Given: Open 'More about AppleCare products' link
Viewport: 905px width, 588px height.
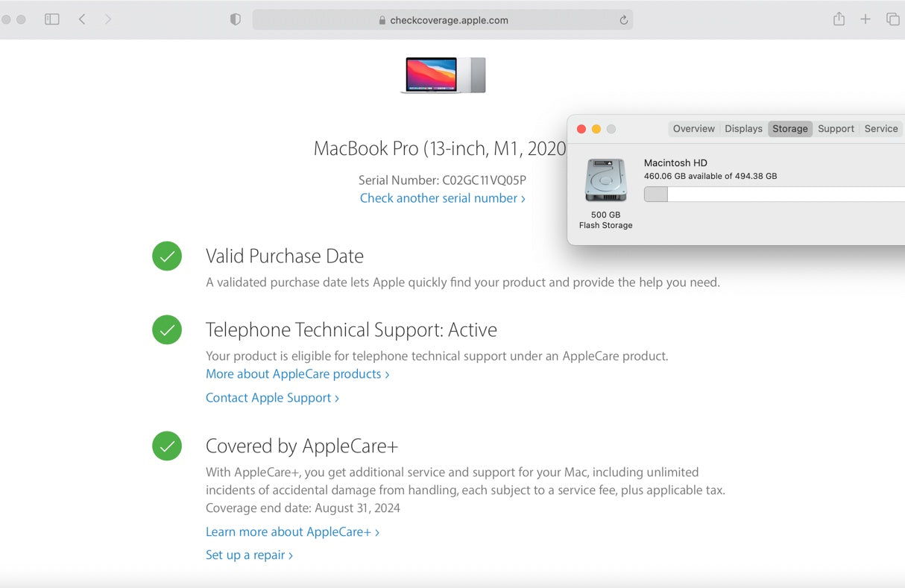Looking at the screenshot, I should 297,374.
